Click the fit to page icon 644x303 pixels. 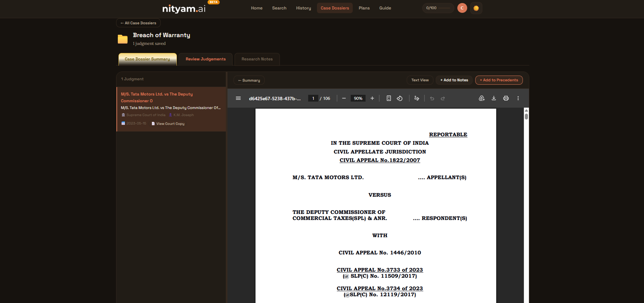pyautogui.click(x=389, y=98)
